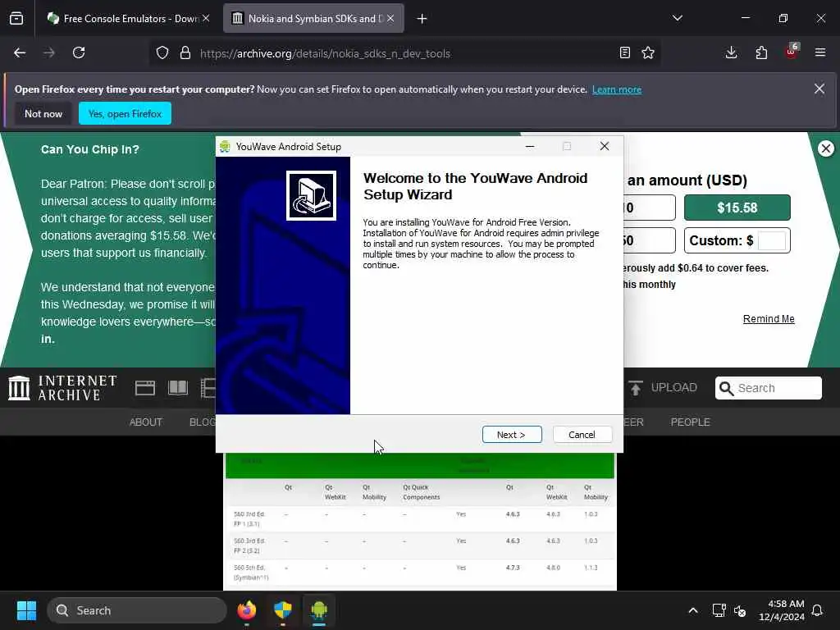Open uBlock Origin extension icon
This screenshot has height=630, width=840.
click(x=792, y=52)
